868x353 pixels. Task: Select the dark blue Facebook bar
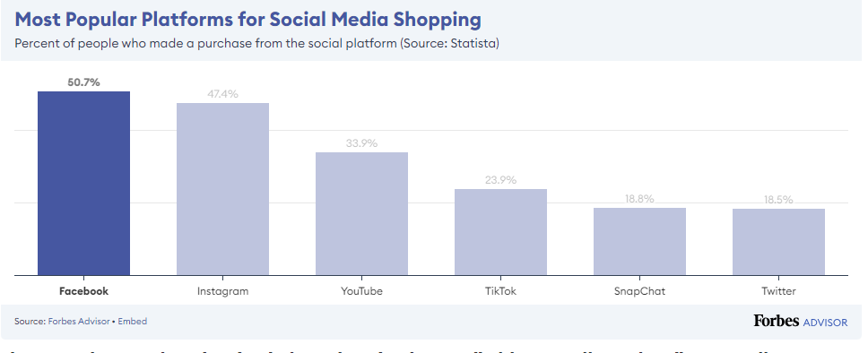point(83,183)
